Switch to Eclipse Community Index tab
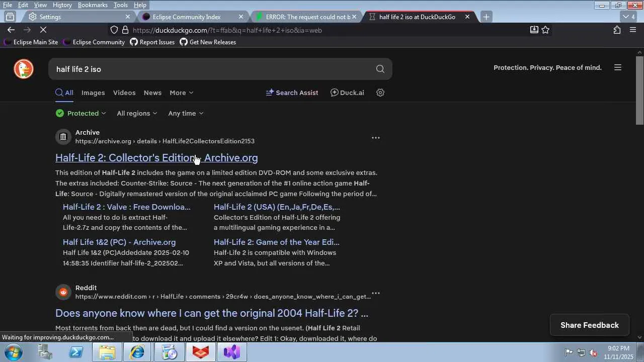 (x=193, y=17)
